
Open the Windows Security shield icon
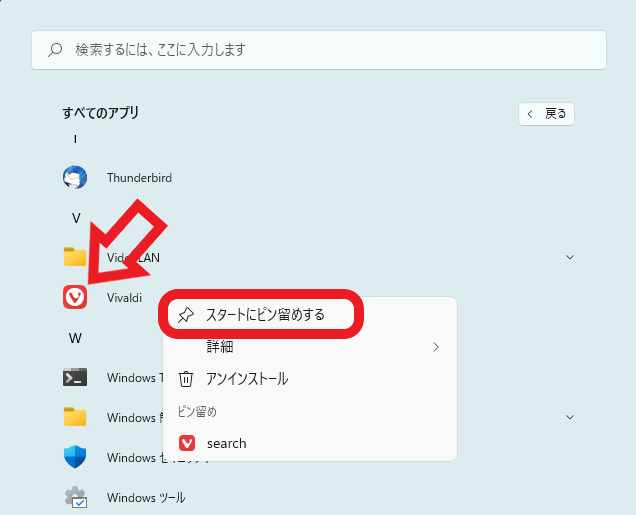75,457
